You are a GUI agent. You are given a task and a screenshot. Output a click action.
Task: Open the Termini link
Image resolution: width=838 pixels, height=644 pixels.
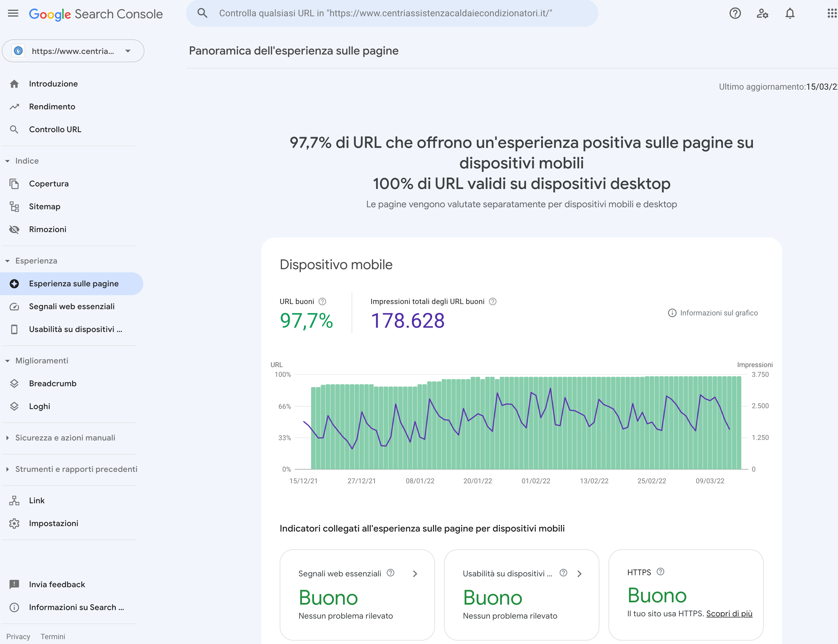(53, 637)
